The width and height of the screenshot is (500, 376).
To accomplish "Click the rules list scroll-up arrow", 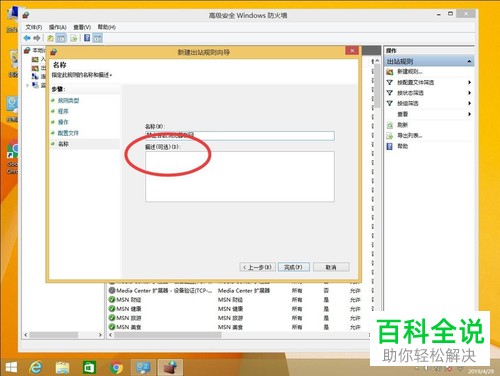I will tap(377, 61).
